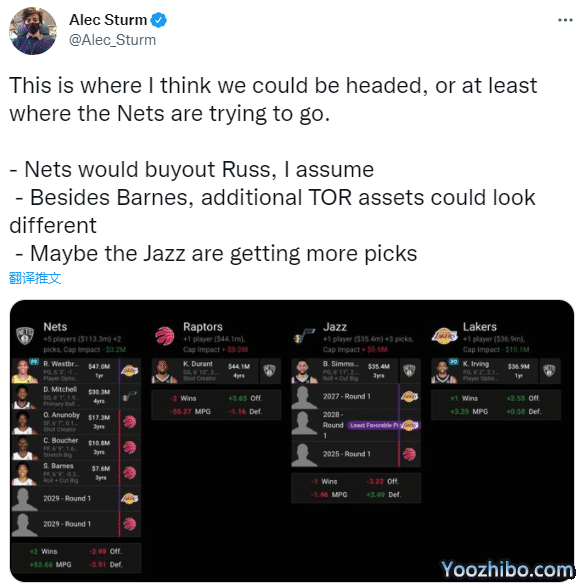
Task: Click the blue verified badge icon
Action: pos(159,20)
